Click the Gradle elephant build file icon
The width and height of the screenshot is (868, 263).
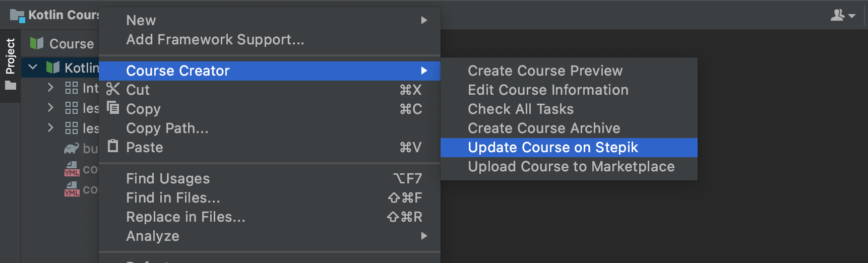(x=72, y=148)
